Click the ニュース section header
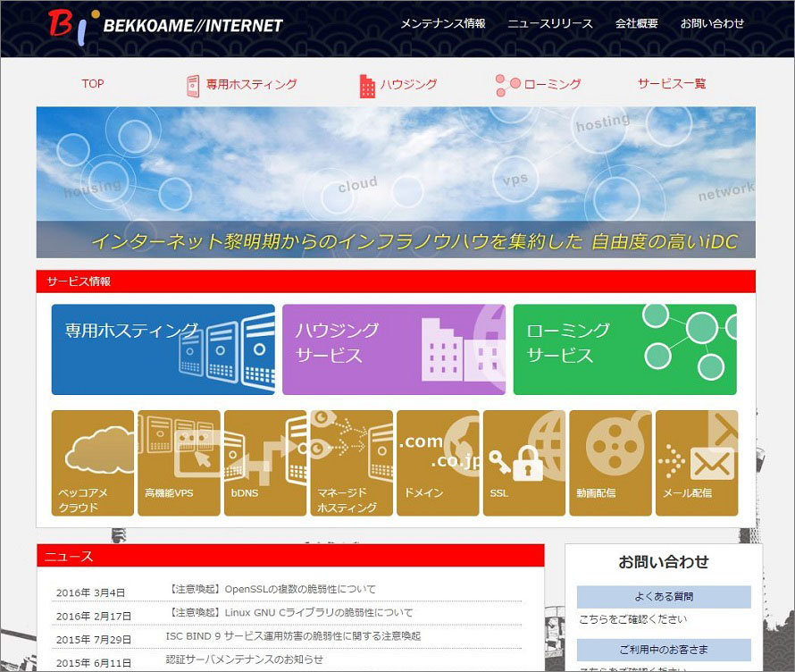The width and height of the screenshot is (795, 672). click(290, 556)
